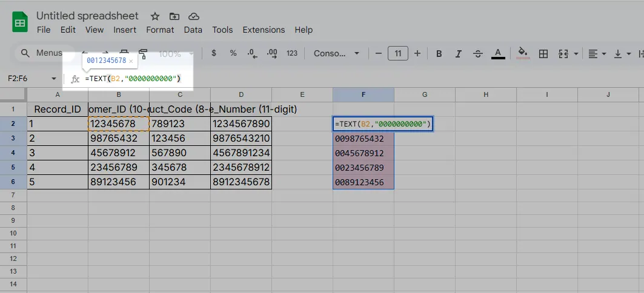Format selection as percent

(233, 53)
